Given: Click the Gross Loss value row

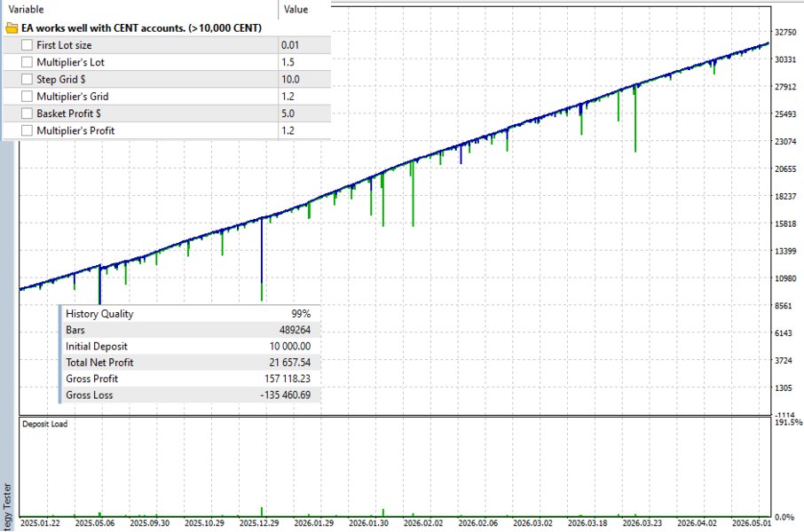Looking at the screenshot, I should click(x=188, y=395).
